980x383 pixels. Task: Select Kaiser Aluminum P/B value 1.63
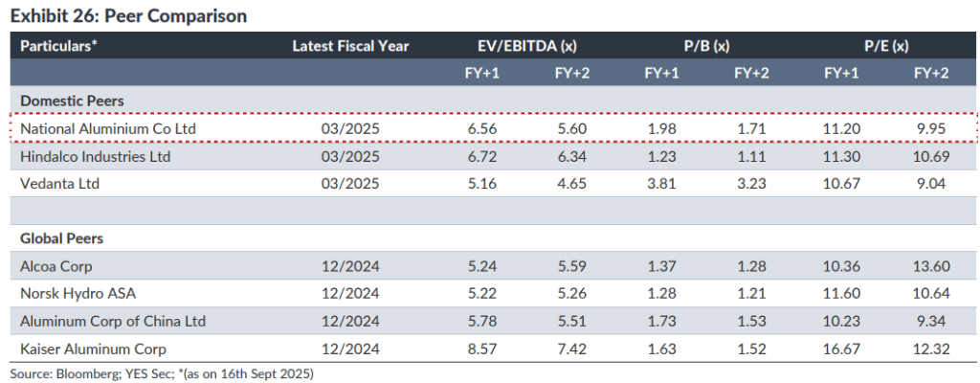[x=661, y=349]
